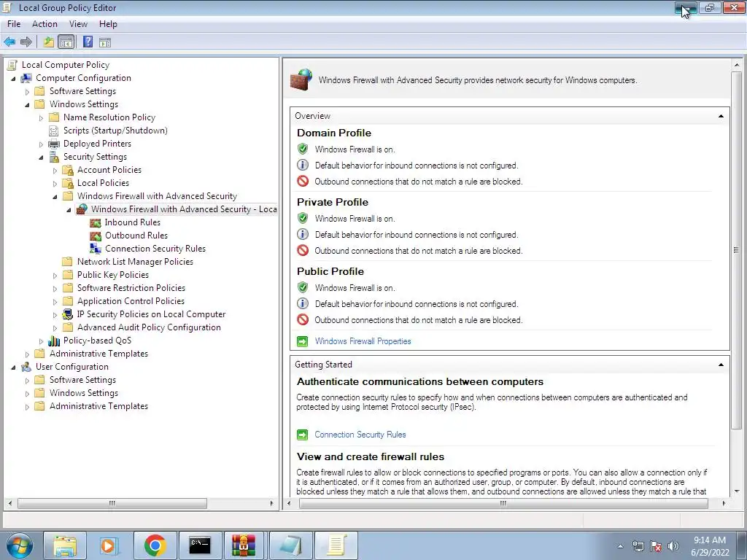Click the green arrow beside Windows Firewall Properties
Screen dimensions: 747x560
pyautogui.click(x=303, y=341)
